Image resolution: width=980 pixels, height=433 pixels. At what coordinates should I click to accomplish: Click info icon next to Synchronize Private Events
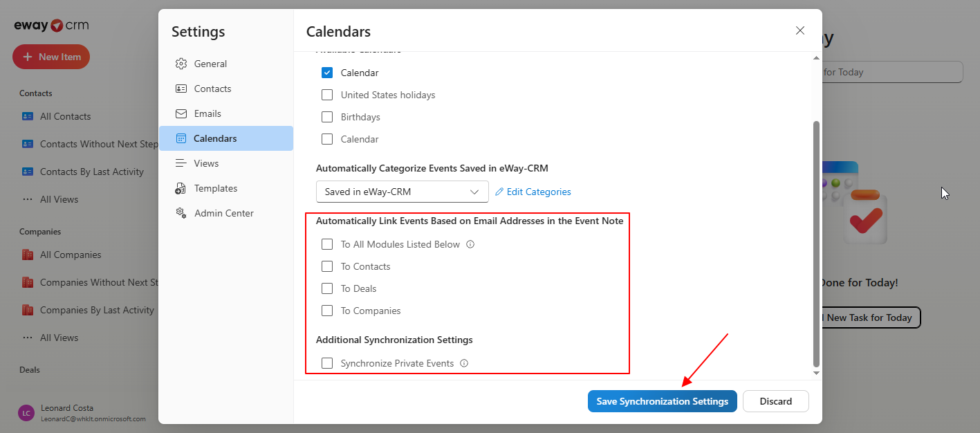tap(464, 363)
